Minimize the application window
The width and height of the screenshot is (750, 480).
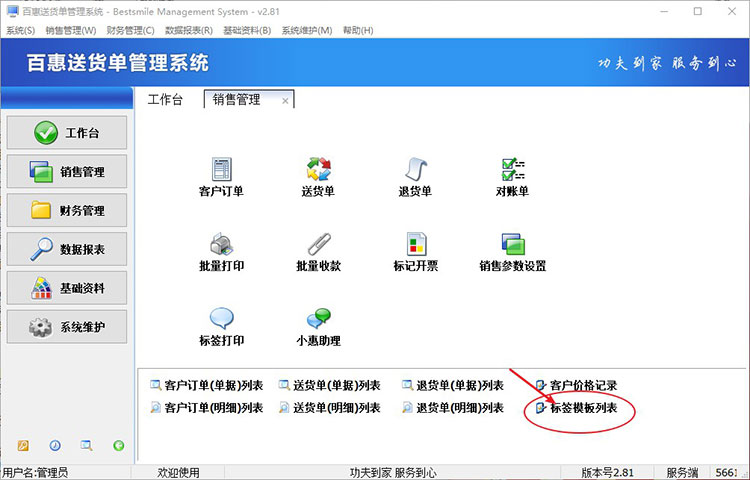(664, 11)
